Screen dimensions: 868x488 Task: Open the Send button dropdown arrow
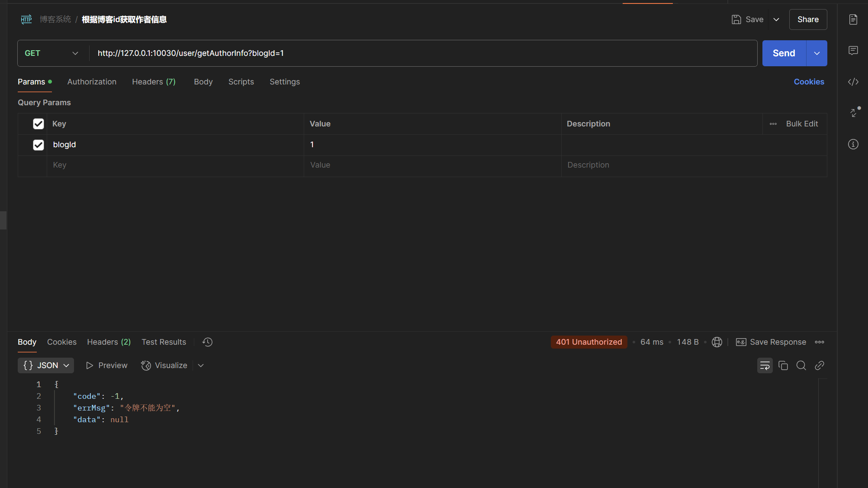[817, 53]
